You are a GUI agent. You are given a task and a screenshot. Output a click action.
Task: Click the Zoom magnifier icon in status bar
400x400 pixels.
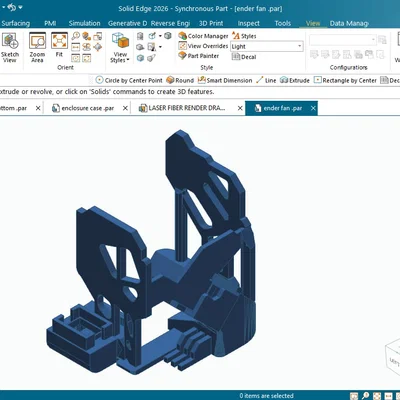click(x=365, y=396)
